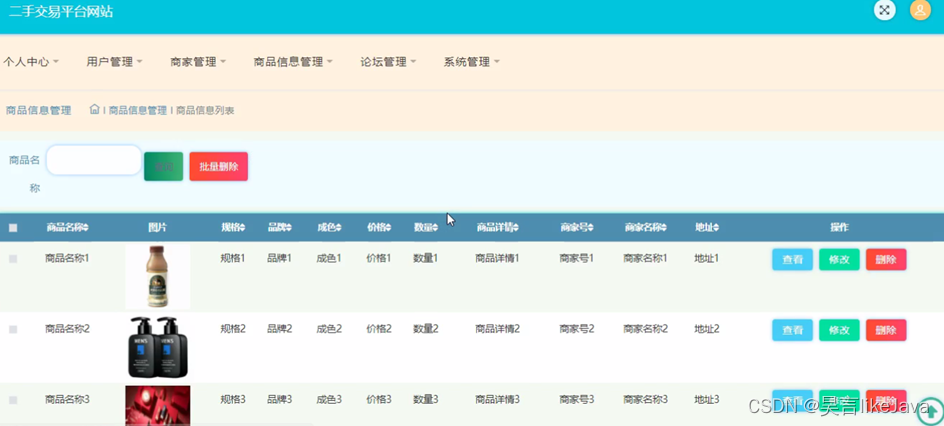Click the fullscreen toggle icon in header

[884, 10]
